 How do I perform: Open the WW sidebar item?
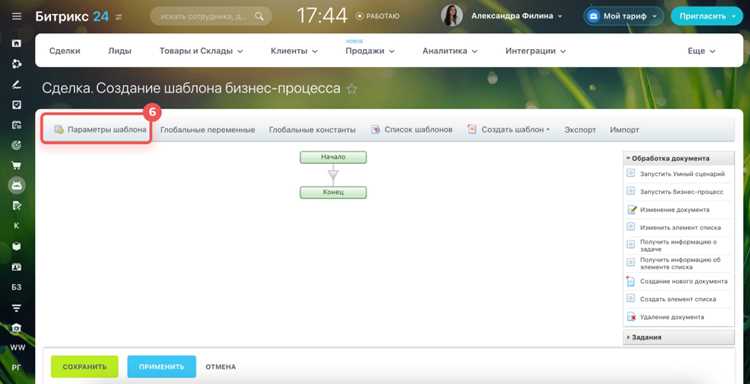pyautogui.click(x=17, y=348)
